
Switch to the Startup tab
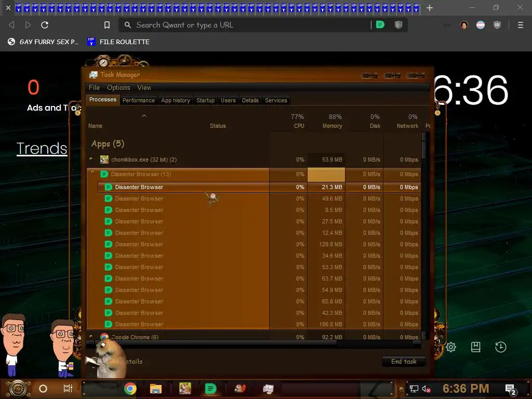pyautogui.click(x=205, y=100)
